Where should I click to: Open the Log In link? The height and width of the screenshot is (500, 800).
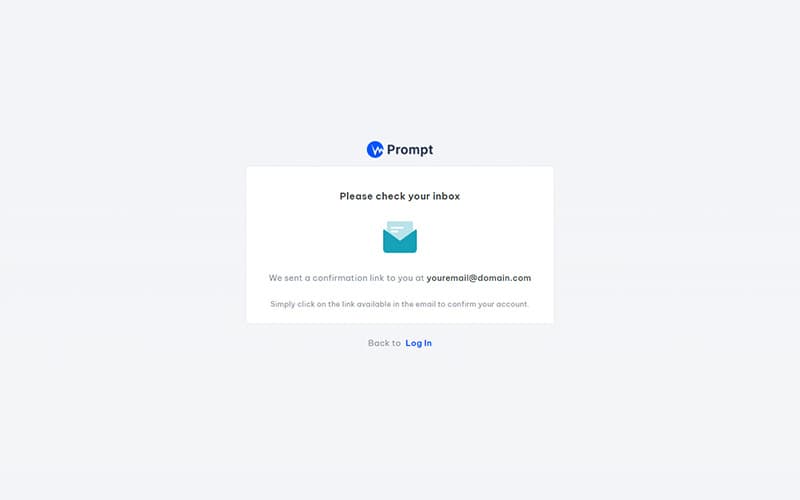[418, 343]
